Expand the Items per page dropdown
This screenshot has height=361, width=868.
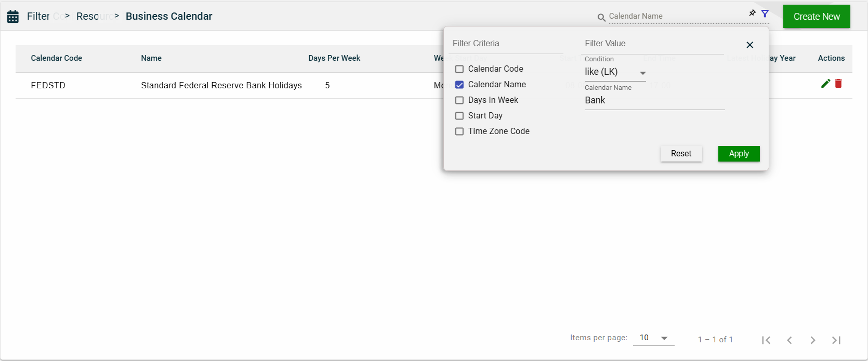click(653, 338)
